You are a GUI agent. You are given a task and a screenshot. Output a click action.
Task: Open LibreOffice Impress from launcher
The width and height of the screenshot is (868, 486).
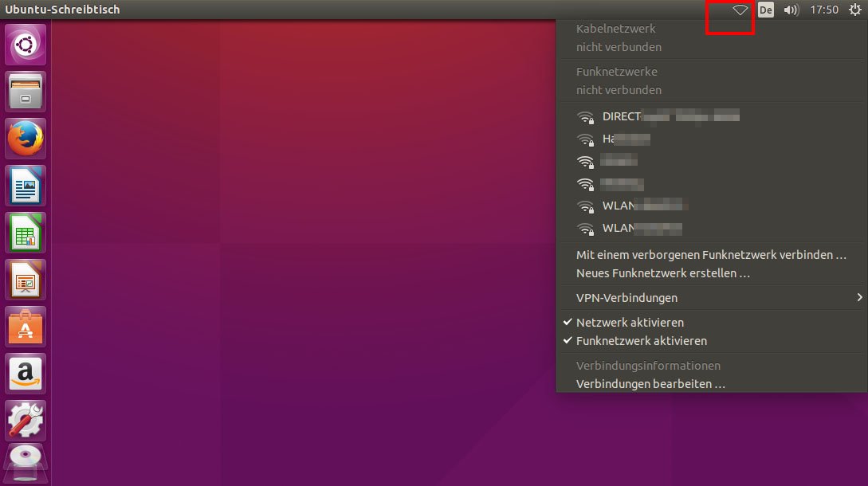coord(26,280)
